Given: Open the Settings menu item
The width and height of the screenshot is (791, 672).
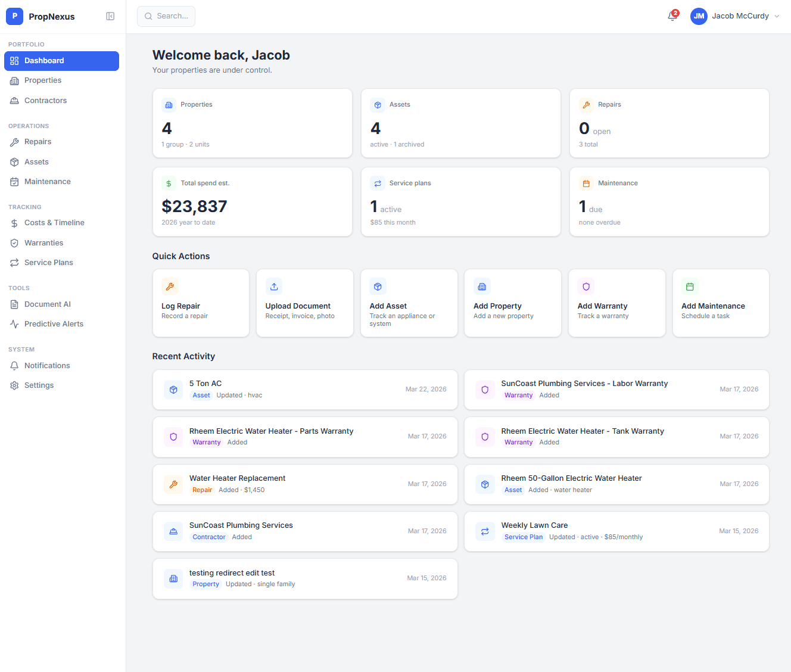Looking at the screenshot, I should (39, 385).
